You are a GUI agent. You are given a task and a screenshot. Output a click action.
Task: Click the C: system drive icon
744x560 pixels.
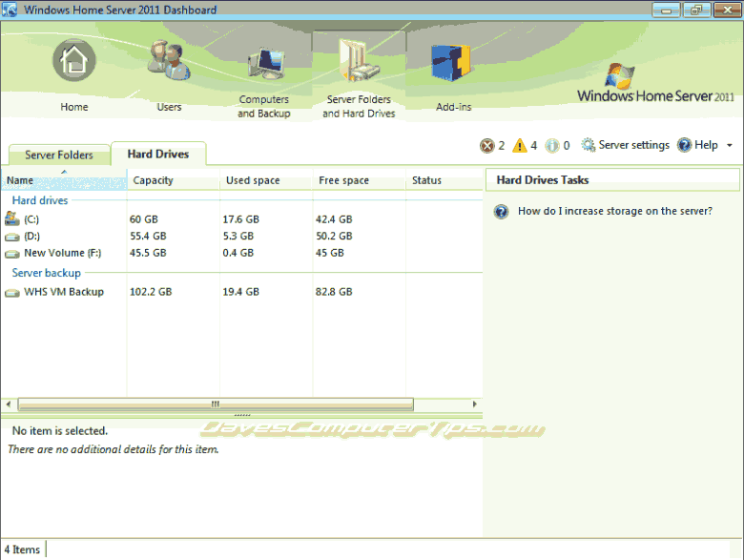coord(11,218)
